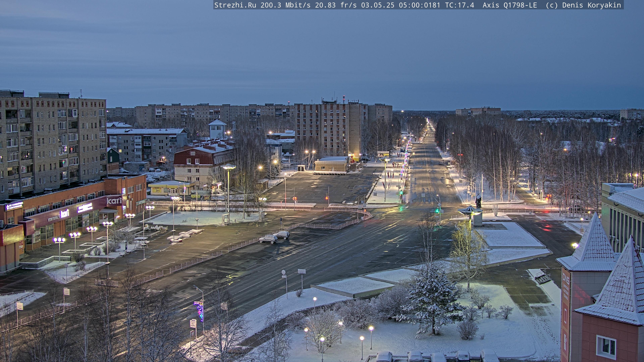Click the "200.3 Mbit/s" bitrate value
The height and width of the screenshot is (362, 644).
pyautogui.click(x=285, y=5)
